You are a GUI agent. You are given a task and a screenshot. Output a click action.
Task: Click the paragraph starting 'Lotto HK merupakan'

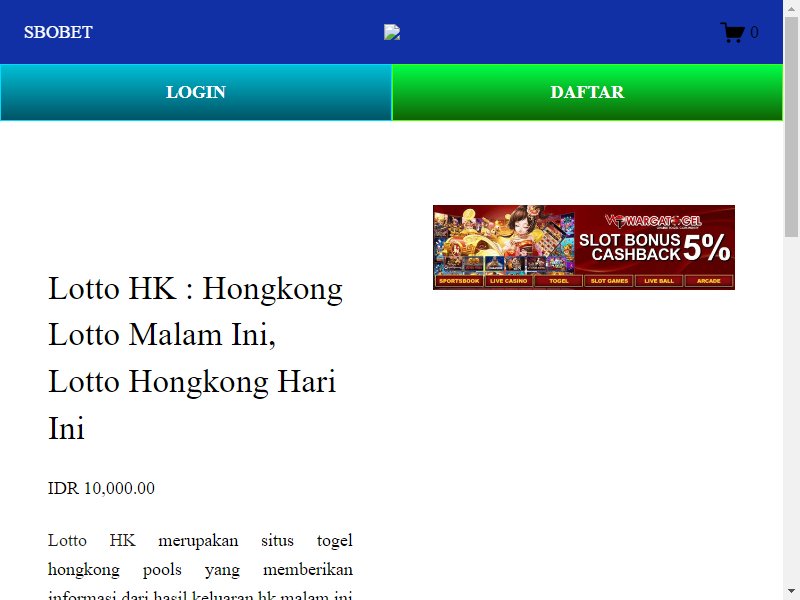pyautogui.click(x=200, y=568)
